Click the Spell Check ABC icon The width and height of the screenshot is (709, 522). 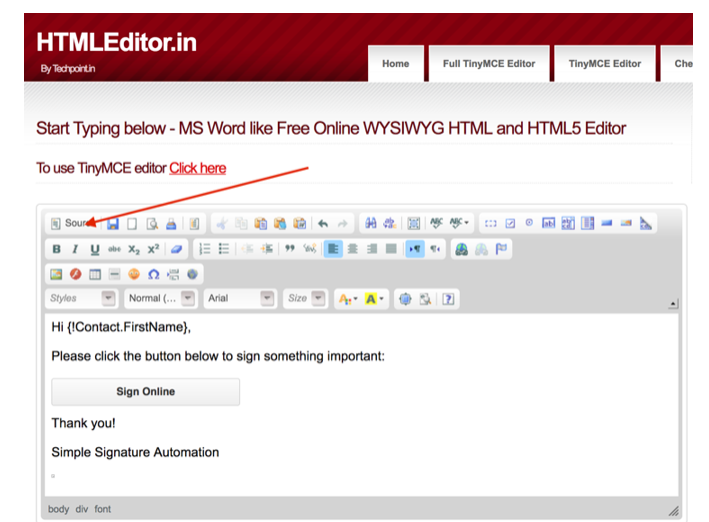point(436,223)
